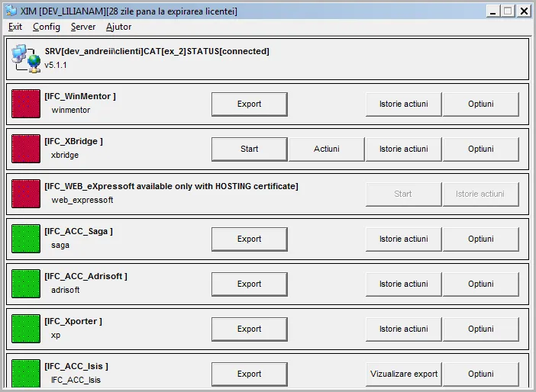The height and width of the screenshot is (392, 536).
Task: View Istorie actiuni for saga
Action: pos(404,239)
